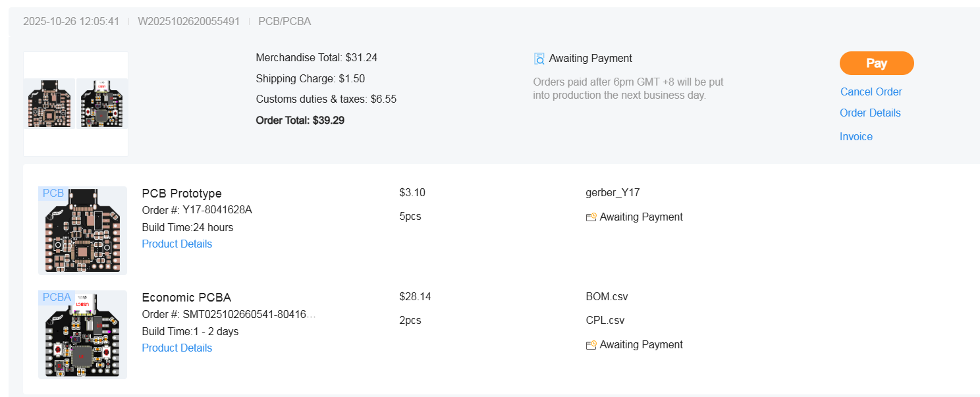Click the BOM.csv file name
The height and width of the screenshot is (397, 980).
coord(606,296)
